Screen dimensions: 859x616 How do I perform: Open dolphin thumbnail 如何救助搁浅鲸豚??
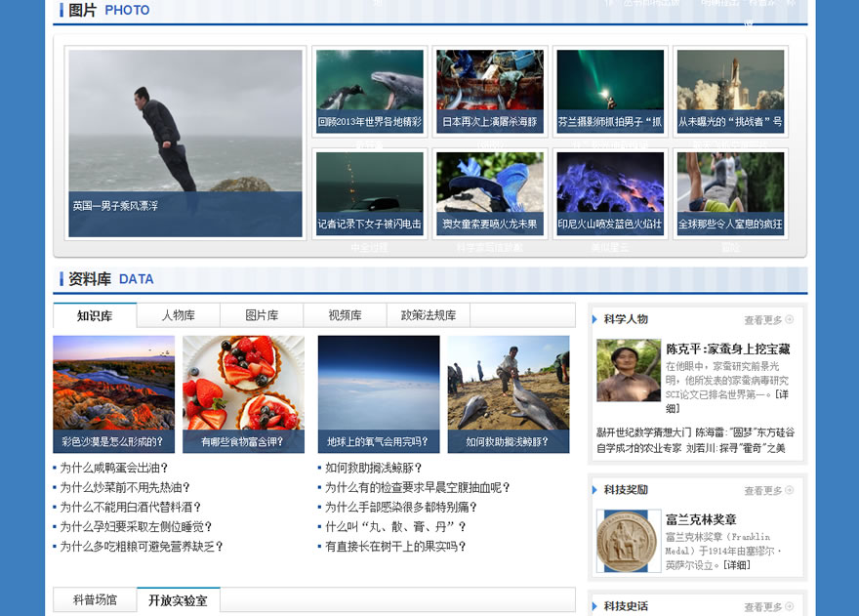tap(509, 394)
